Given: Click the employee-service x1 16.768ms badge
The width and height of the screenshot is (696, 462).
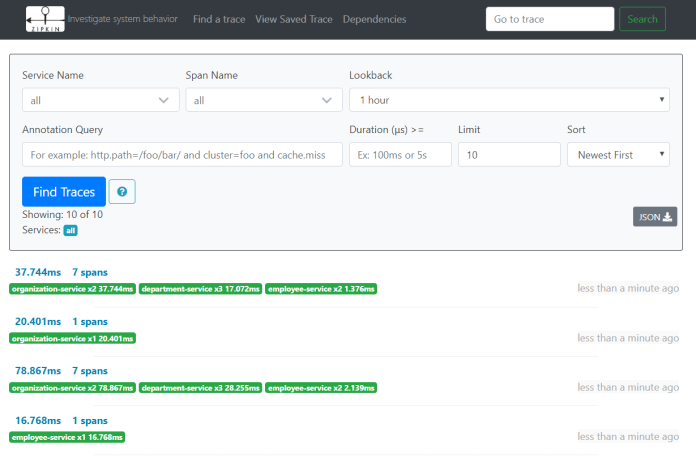Looking at the screenshot, I should [x=67, y=437].
